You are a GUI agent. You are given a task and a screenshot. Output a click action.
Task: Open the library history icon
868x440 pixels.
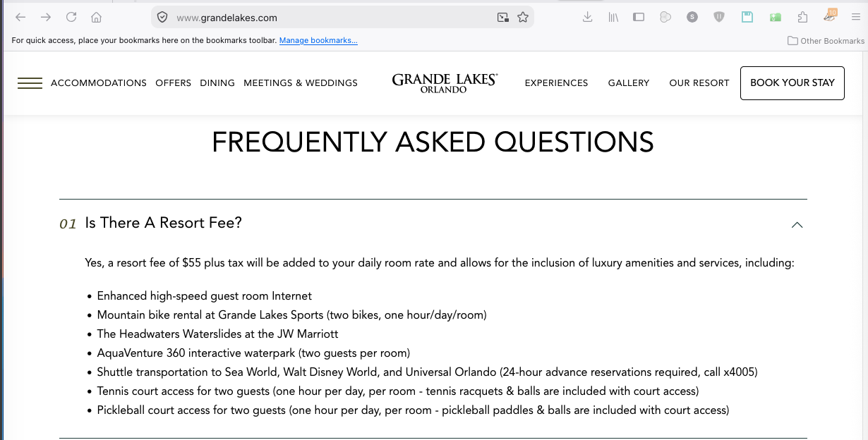[613, 17]
